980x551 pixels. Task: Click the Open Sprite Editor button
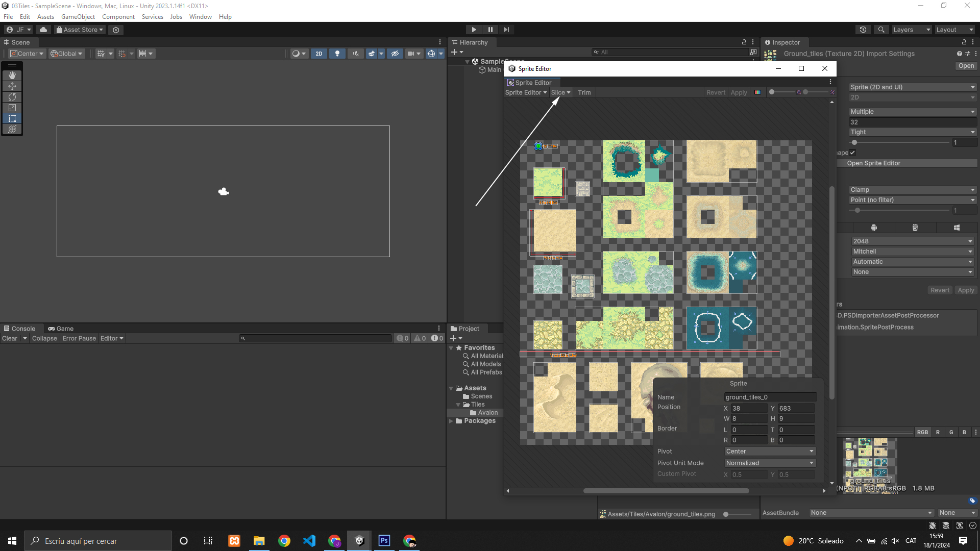[x=873, y=163]
